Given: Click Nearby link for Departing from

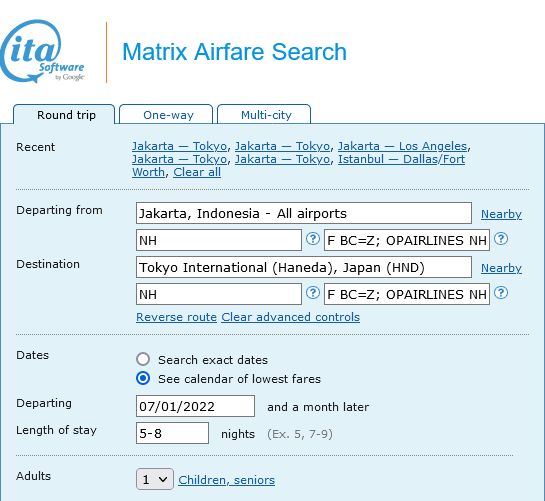Looking at the screenshot, I should coord(501,214).
